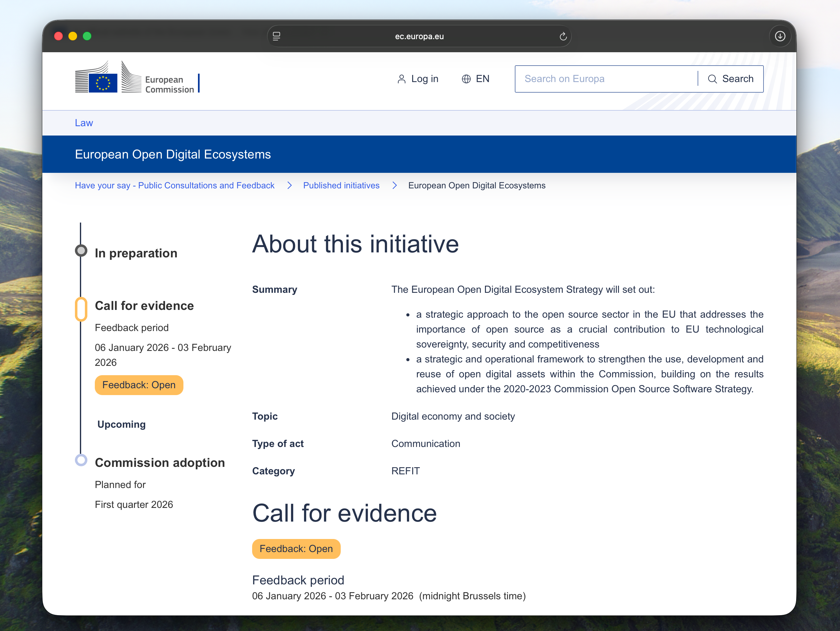Open 'Published initiatives' breadcrumb link
840x631 pixels.
341,185
